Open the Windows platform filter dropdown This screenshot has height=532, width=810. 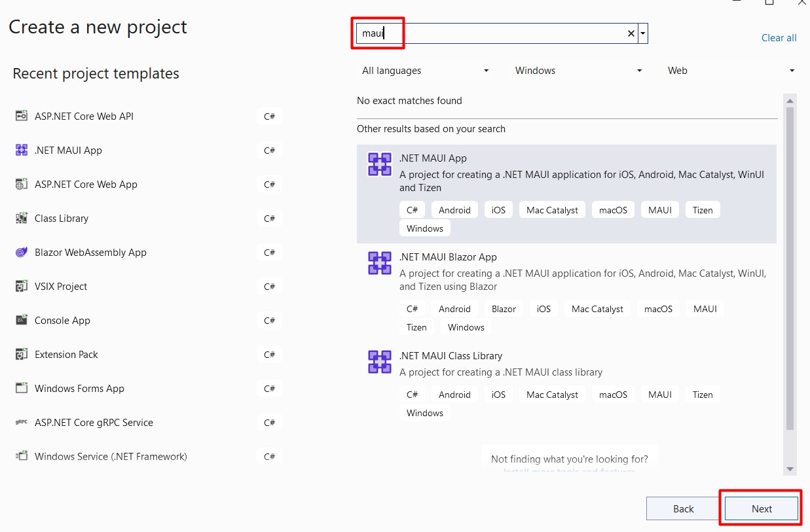578,71
